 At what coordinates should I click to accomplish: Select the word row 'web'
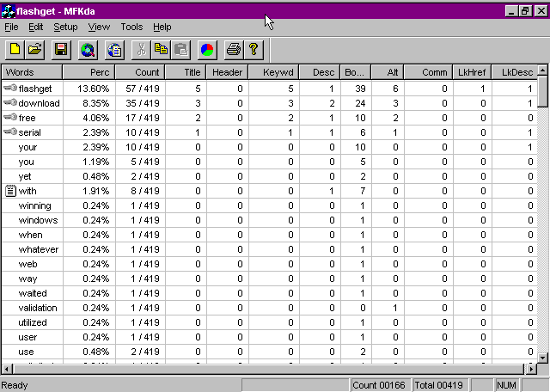tap(269, 264)
